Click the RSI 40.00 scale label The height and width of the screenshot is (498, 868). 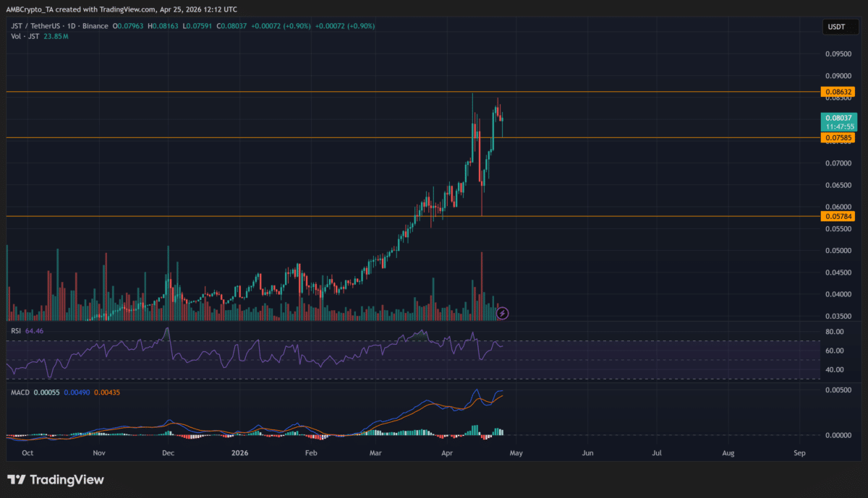pos(834,369)
